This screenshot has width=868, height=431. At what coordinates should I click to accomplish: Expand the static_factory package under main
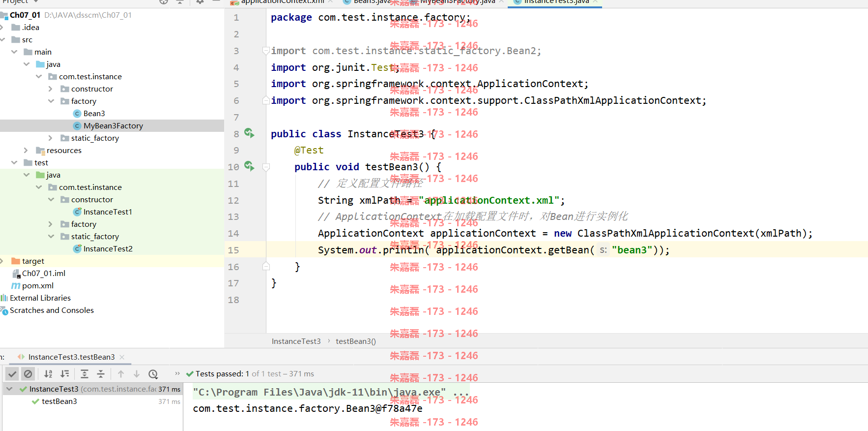tap(51, 138)
